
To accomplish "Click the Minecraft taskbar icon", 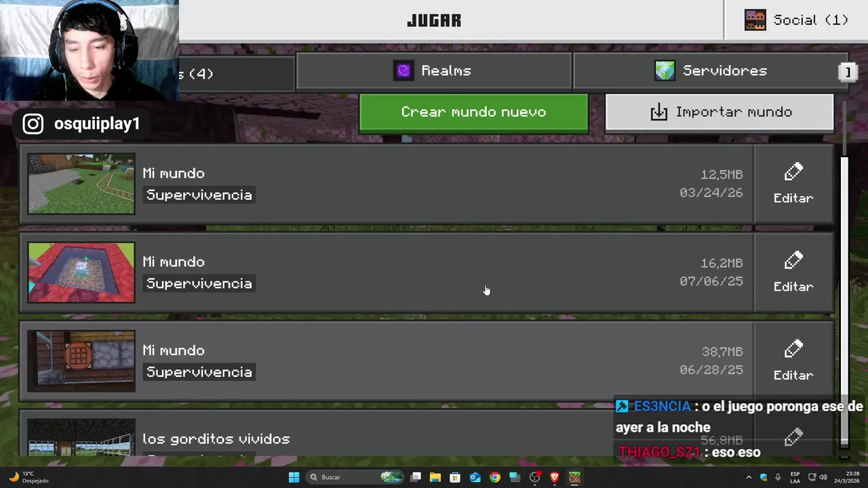I will [x=574, y=477].
